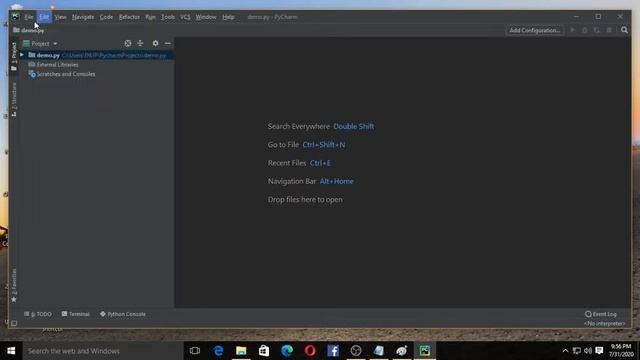This screenshot has height=360, width=640.
Task: Open the Project view dropdown
Action: (40, 43)
